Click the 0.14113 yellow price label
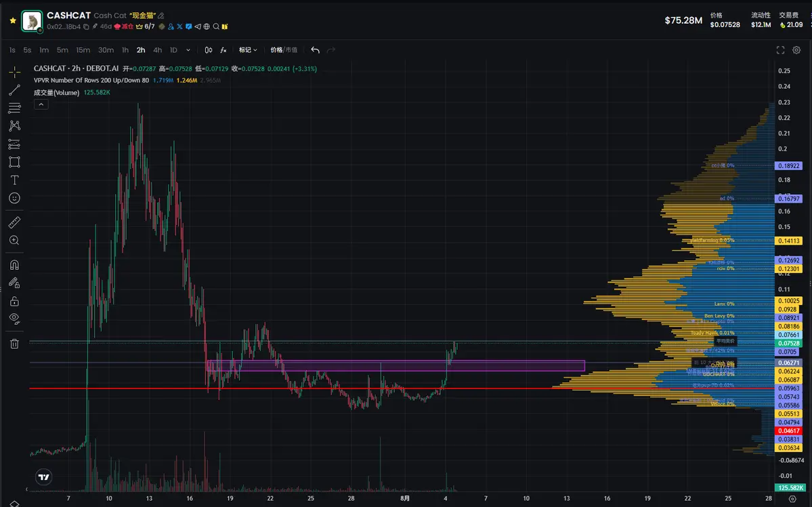The width and height of the screenshot is (812, 507). point(789,241)
